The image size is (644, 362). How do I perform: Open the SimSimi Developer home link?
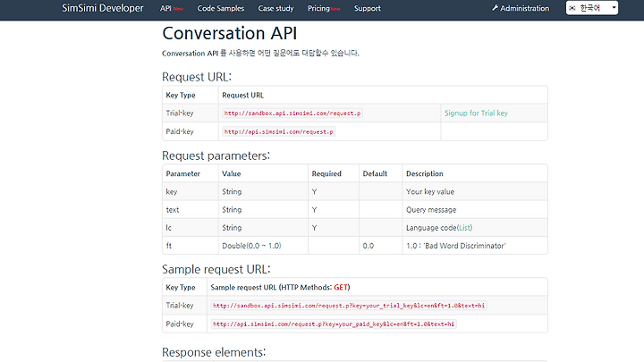pyautogui.click(x=103, y=8)
